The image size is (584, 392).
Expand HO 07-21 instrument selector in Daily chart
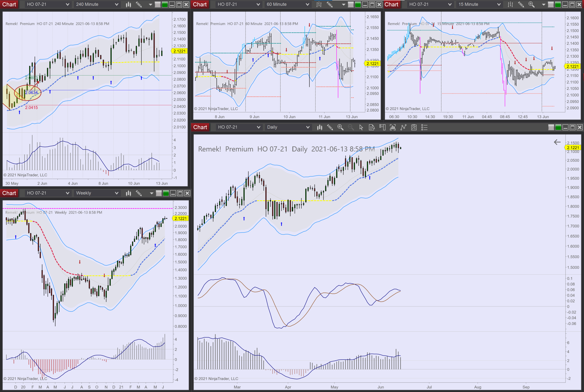(x=238, y=127)
